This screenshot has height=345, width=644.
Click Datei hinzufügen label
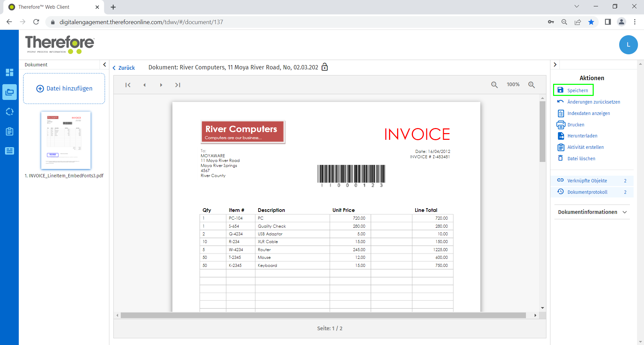(x=69, y=89)
